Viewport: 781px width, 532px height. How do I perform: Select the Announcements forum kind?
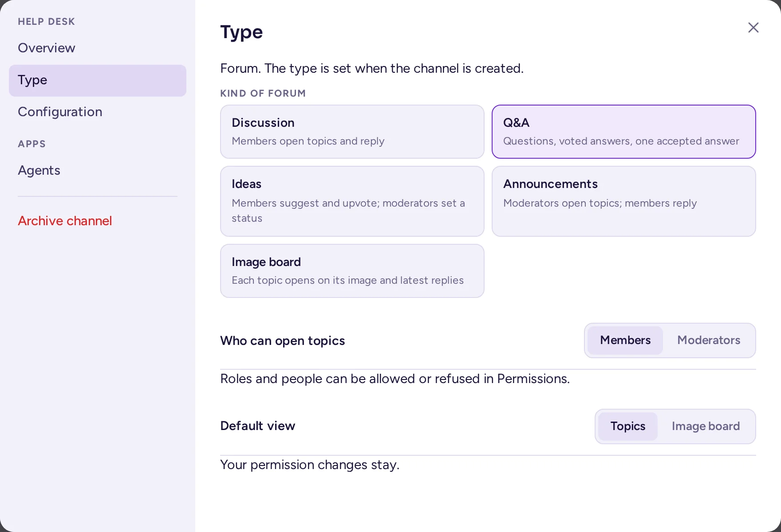(x=623, y=201)
